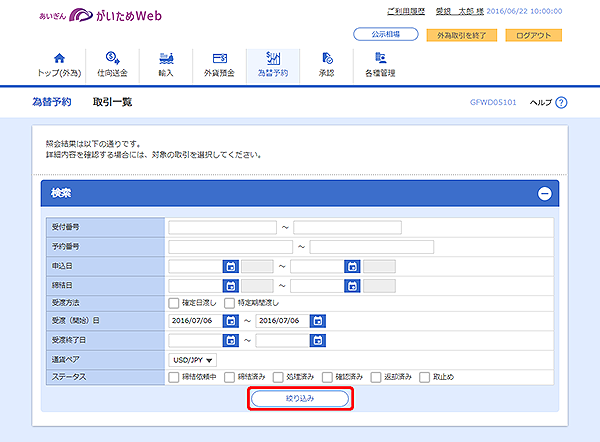Click the 締結日 start date field
The width and height of the screenshot is (600, 442).
pyautogui.click(x=196, y=286)
